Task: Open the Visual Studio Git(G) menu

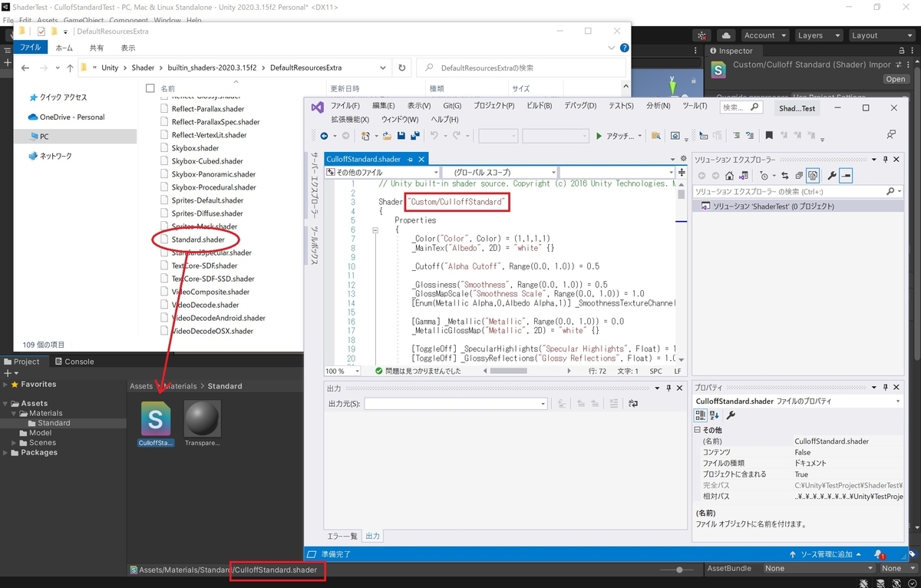Action: pos(452,105)
